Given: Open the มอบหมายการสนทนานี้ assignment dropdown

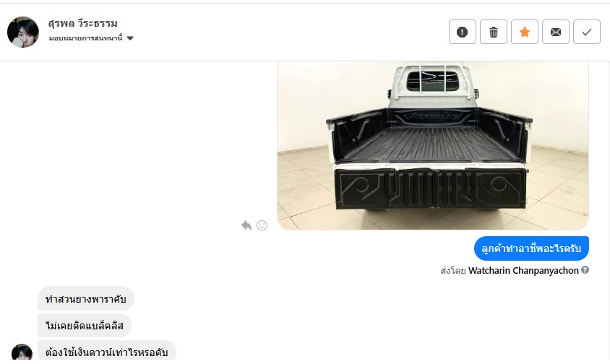Looking at the screenshot, I should pyautogui.click(x=91, y=38).
